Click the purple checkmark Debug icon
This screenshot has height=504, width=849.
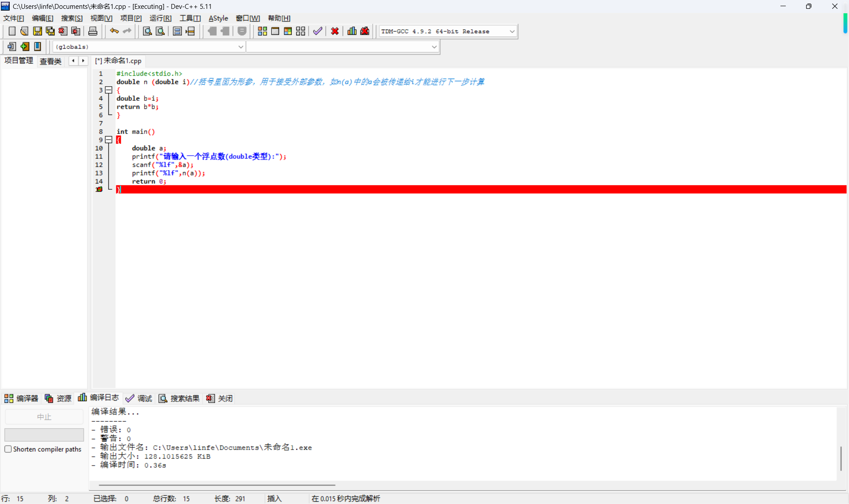[317, 31]
